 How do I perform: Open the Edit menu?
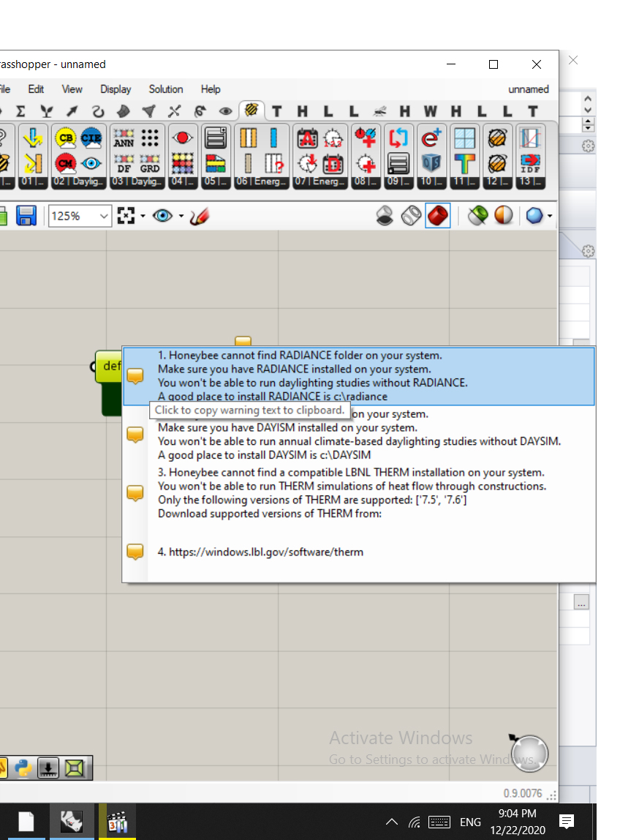click(36, 89)
